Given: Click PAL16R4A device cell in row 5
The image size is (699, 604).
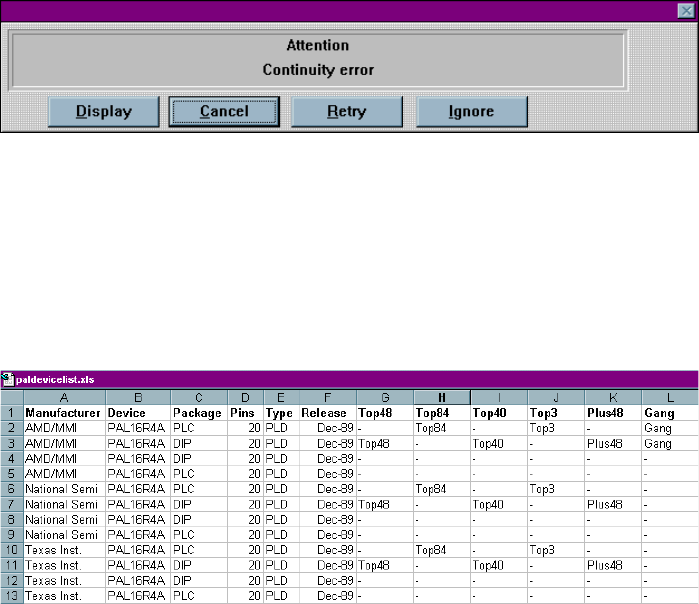Looking at the screenshot, I should pyautogui.click(x=138, y=474).
